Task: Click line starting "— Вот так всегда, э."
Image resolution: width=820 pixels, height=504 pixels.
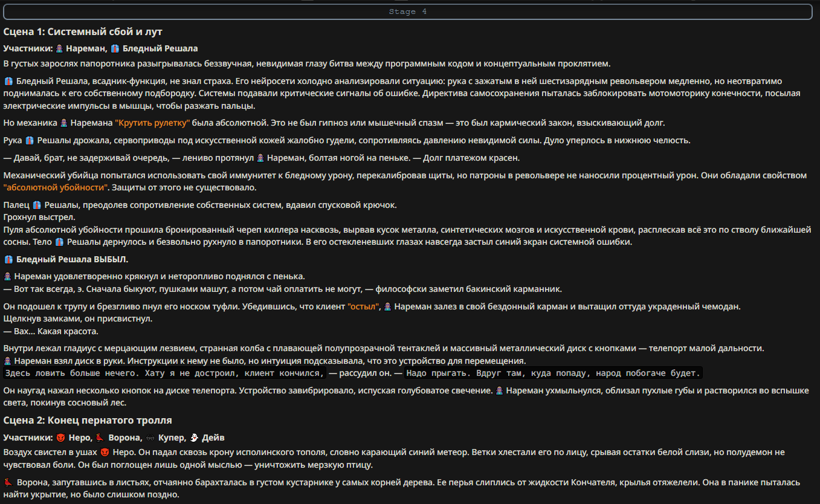Action: (x=282, y=289)
